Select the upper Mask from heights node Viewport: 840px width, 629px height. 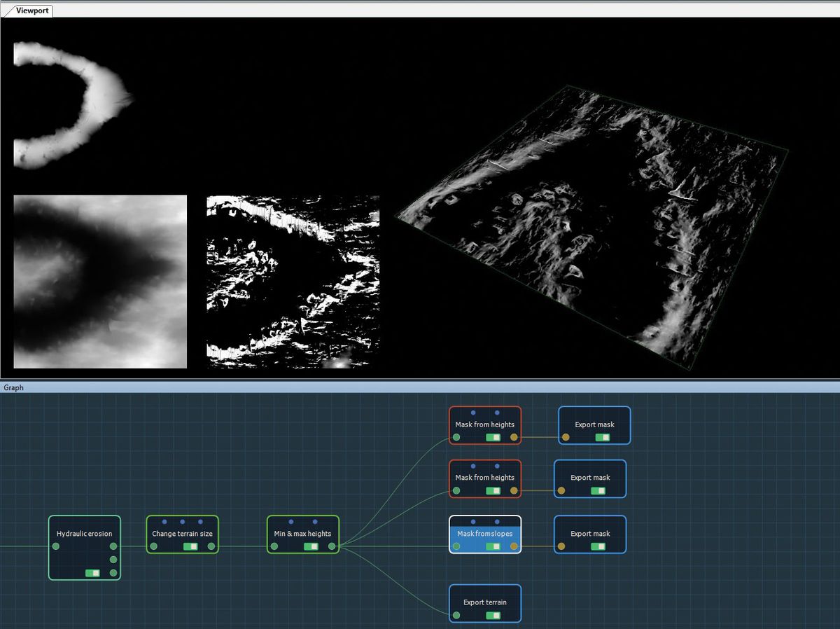485,424
